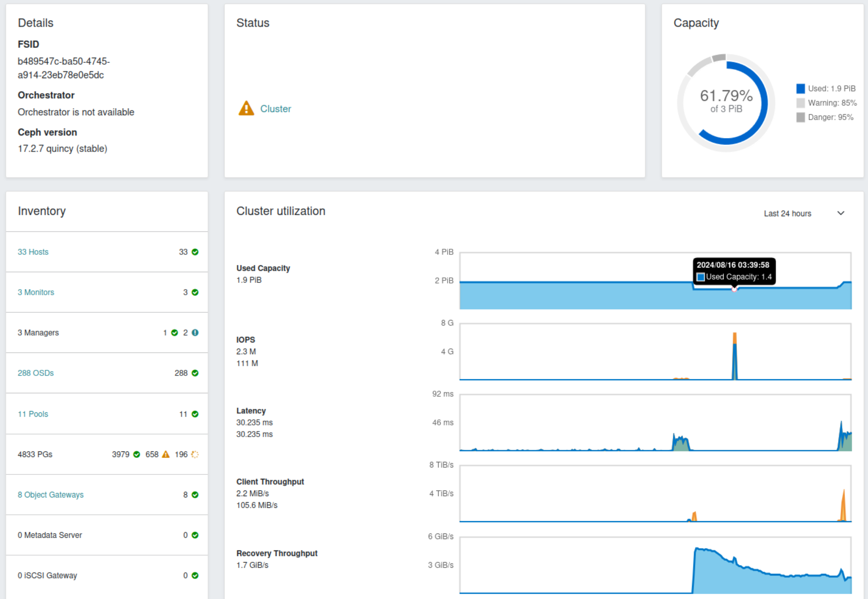This screenshot has width=868, height=599.
Task: Click the green check for Metadata Server
Action: (x=195, y=535)
